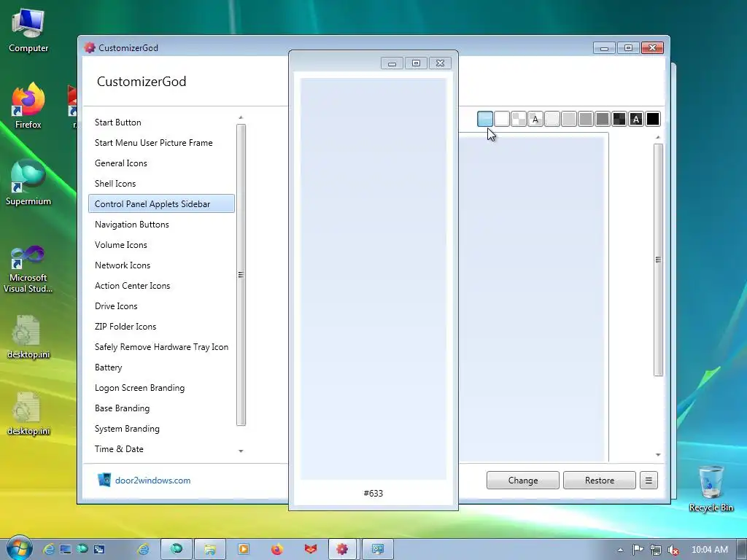Select the dark swatch with letter A

pos(636,119)
